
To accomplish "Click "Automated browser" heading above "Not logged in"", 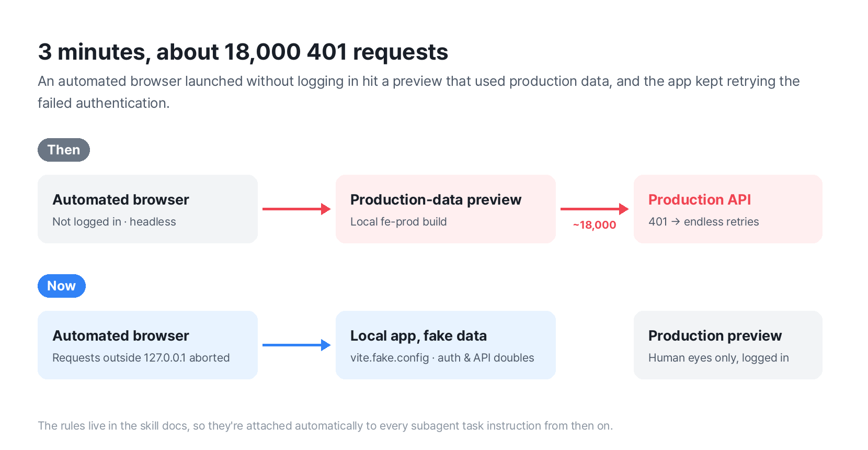I will 121,200.
